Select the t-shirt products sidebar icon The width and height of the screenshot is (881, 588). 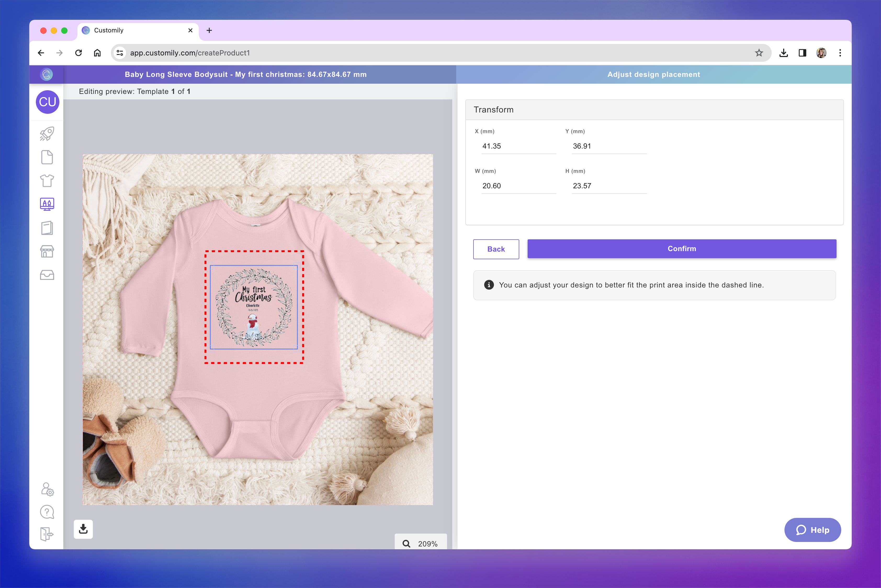click(x=47, y=181)
